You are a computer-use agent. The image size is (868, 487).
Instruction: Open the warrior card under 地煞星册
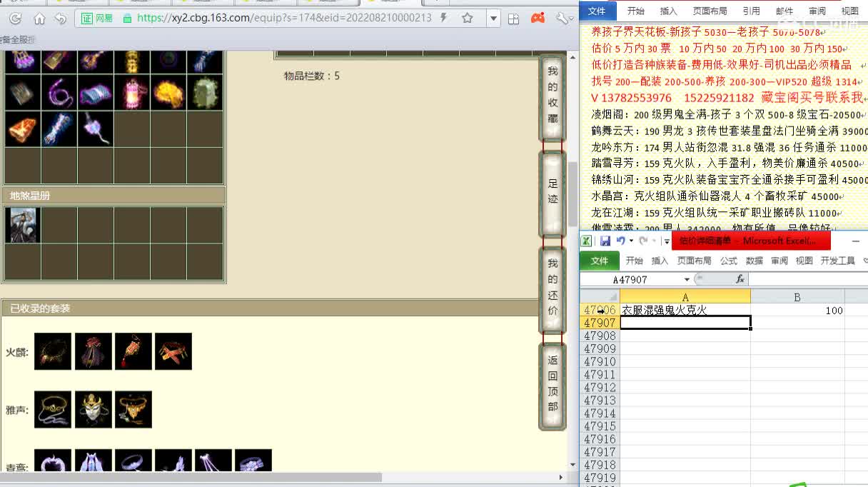point(23,225)
